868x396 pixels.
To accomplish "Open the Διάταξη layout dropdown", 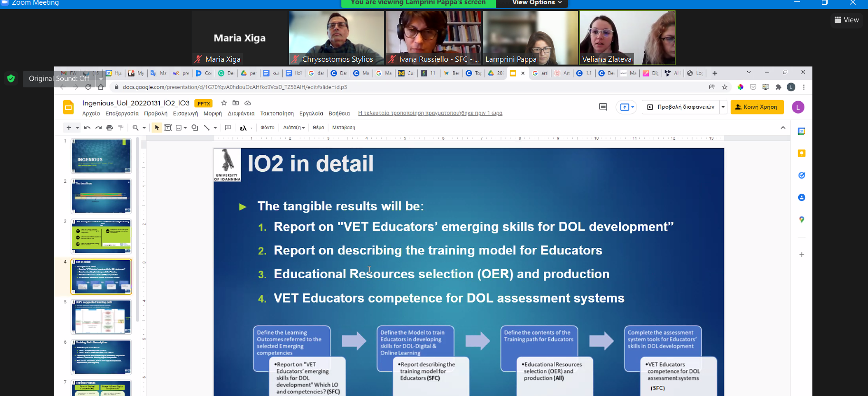I will (294, 128).
